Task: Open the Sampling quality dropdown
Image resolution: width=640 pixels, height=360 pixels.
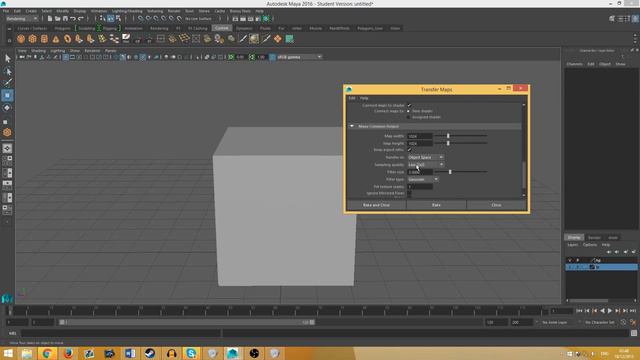Action: pos(426,164)
